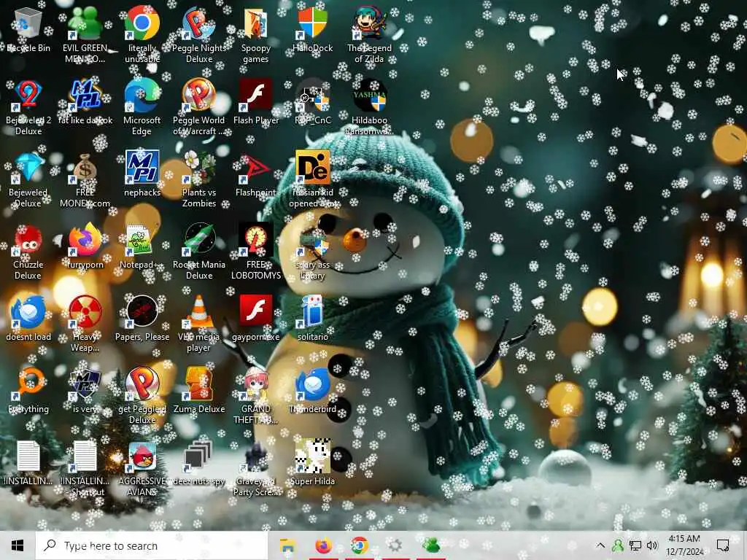Open the volume speaker tray icon
The height and width of the screenshot is (560, 747).
point(652,545)
